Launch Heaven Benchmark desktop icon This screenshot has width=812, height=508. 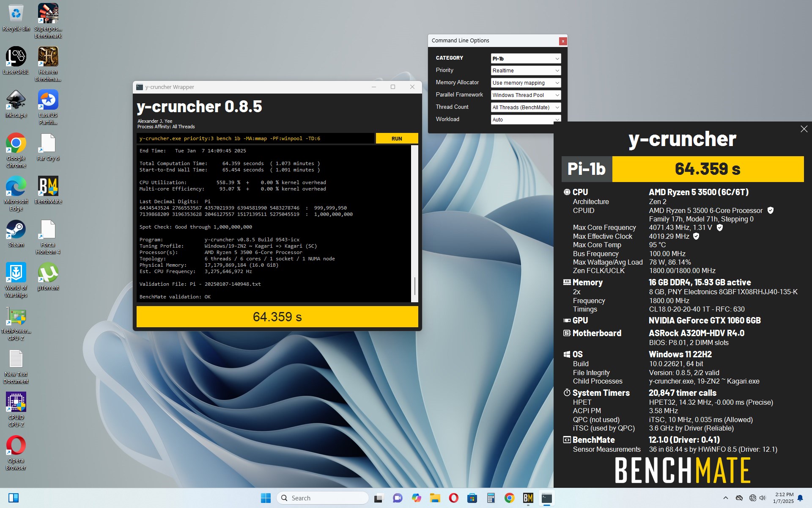48,64
